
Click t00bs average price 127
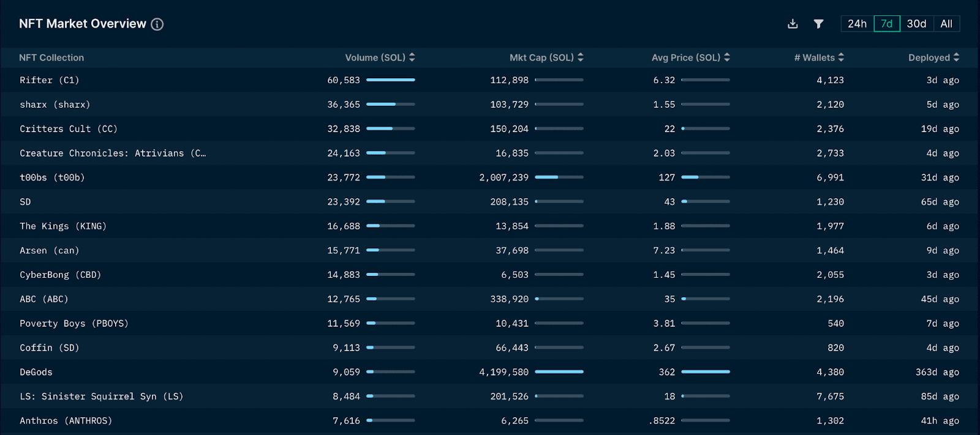click(x=667, y=177)
